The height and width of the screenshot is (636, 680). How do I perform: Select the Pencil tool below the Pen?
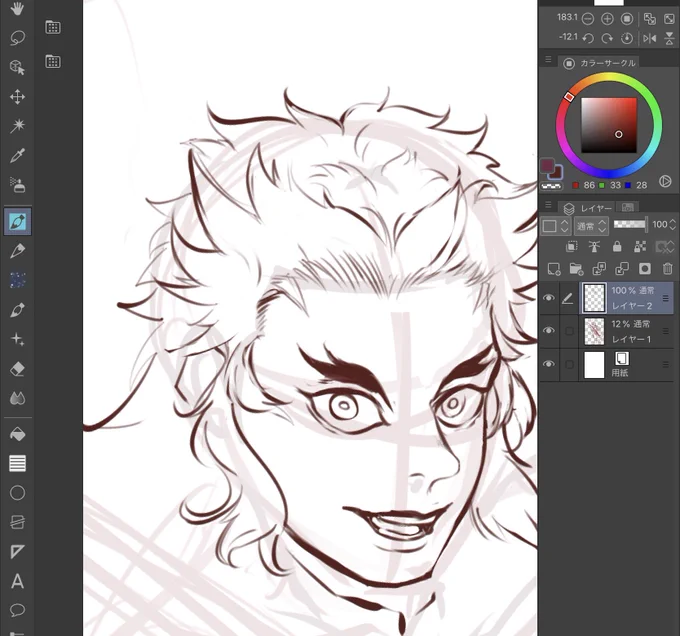click(x=17, y=251)
